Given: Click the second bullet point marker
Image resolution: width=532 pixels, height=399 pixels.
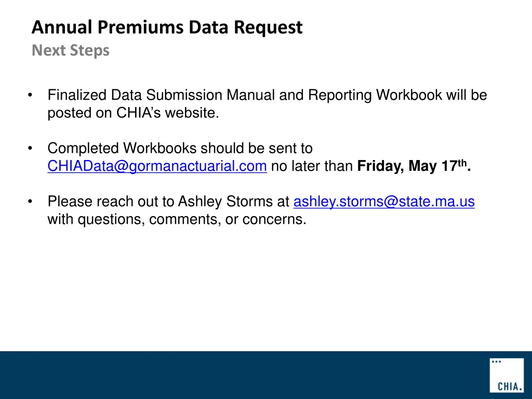Looking at the screenshot, I should [x=31, y=149].
